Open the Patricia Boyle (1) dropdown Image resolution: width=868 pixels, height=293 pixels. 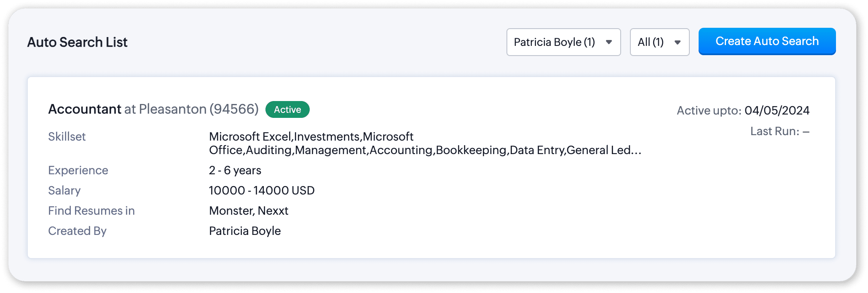coord(563,42)
